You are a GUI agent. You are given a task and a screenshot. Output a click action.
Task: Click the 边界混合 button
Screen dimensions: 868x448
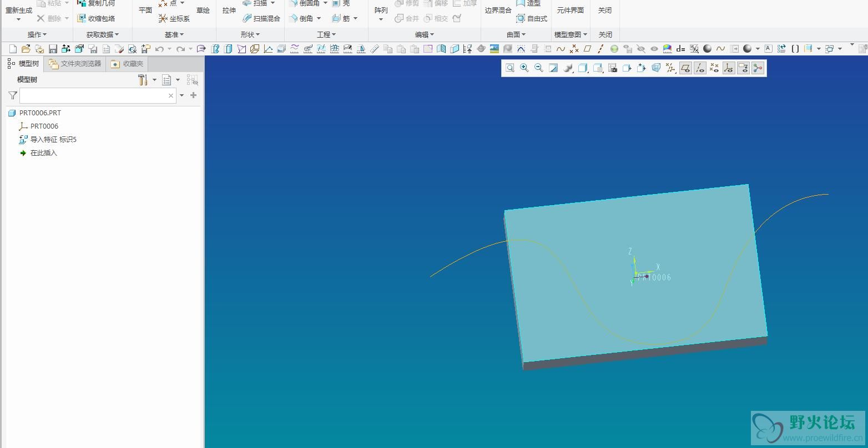(498, 11)
